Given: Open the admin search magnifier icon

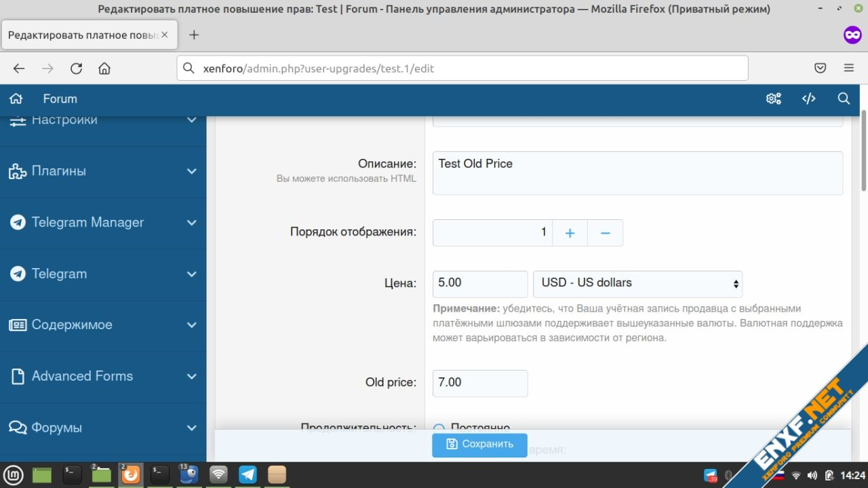Looking at the screenshot, I should coord(844,98).
